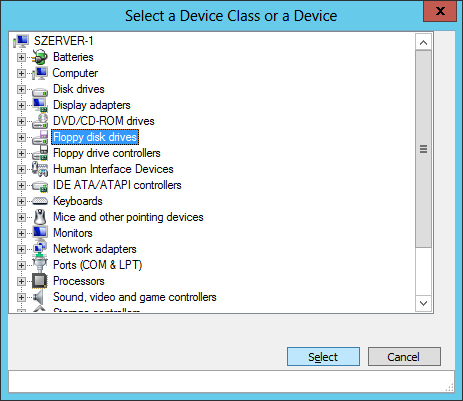
Task: Click the Select button
Action: 323,357
